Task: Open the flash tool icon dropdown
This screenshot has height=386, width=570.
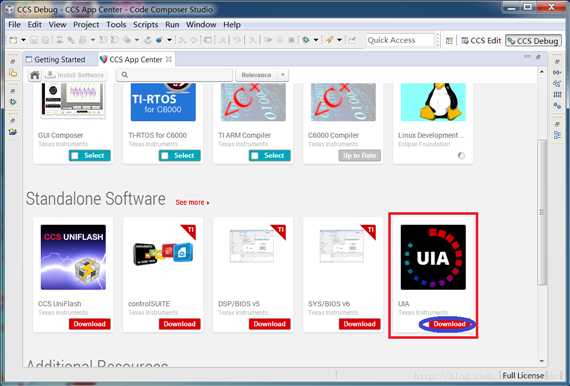Action: click(339, 40)
